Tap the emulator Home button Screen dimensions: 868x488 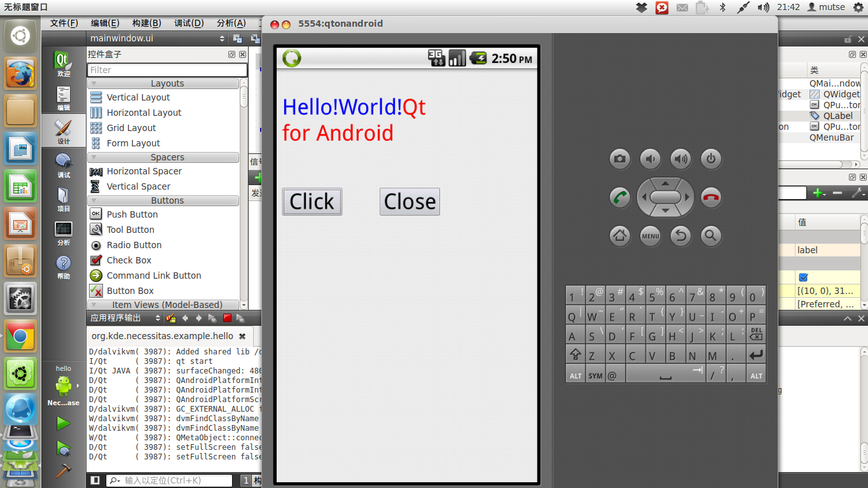tap(620, 236)
